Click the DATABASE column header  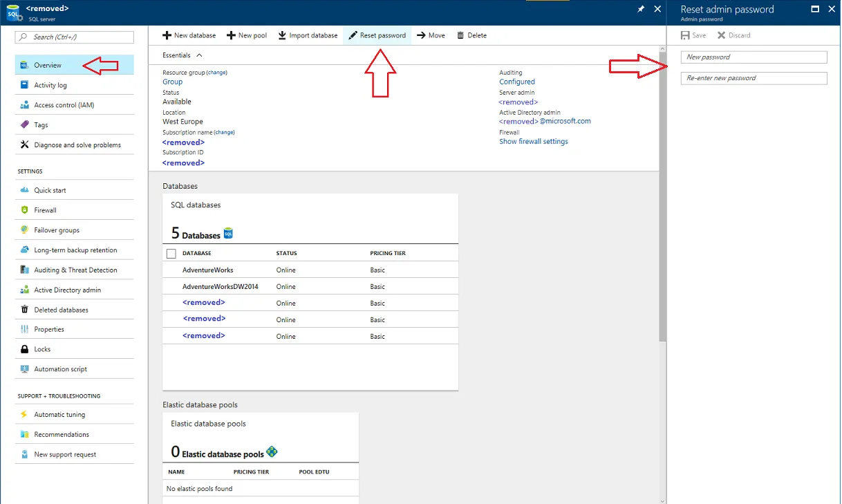click(197, 253)
